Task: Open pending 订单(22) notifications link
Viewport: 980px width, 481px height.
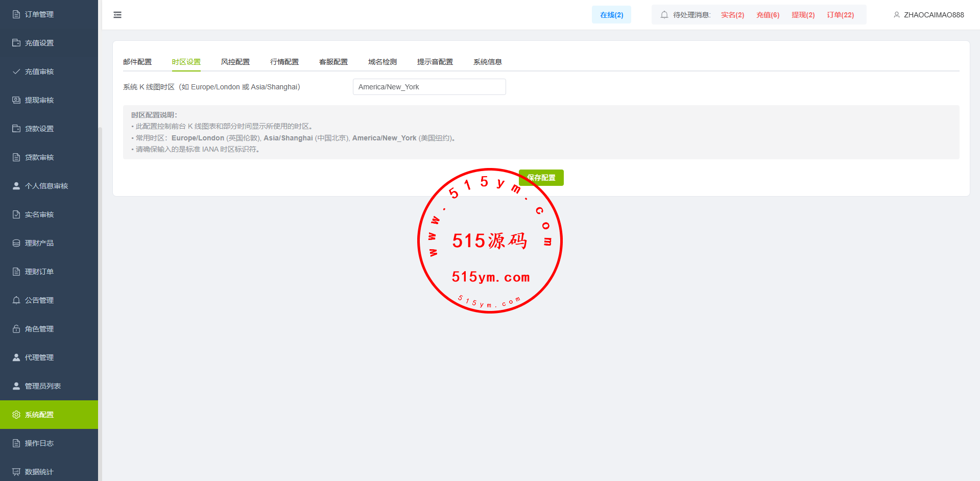Action: pos(840,15)
